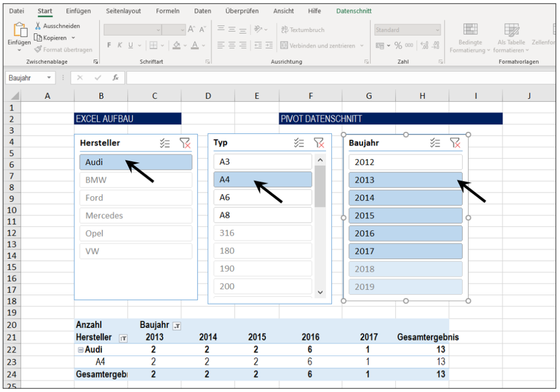Clear filter in Typ slicer

point(319,143)
